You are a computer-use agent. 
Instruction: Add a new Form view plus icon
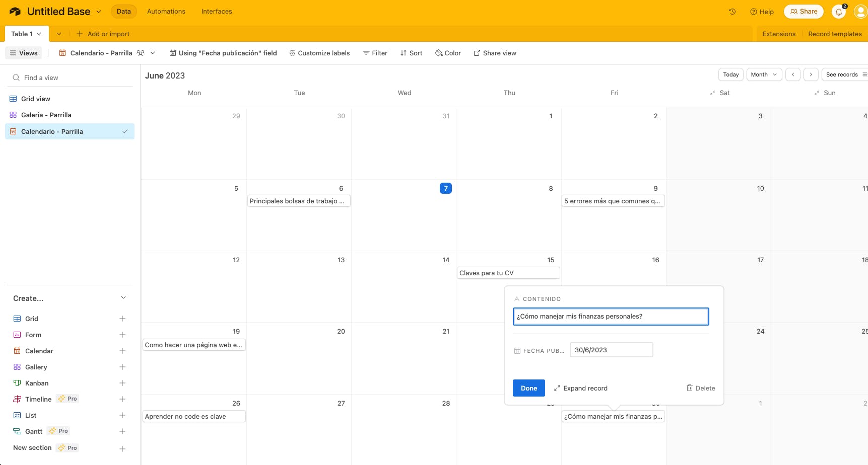(122, 335)
